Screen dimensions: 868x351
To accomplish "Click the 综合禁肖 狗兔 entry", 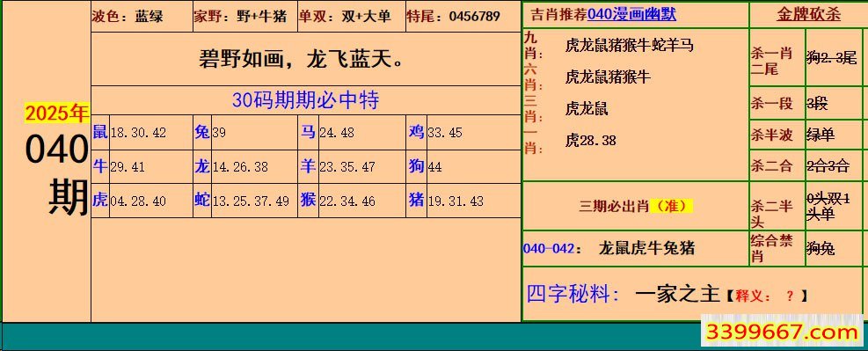I will 807,248.
